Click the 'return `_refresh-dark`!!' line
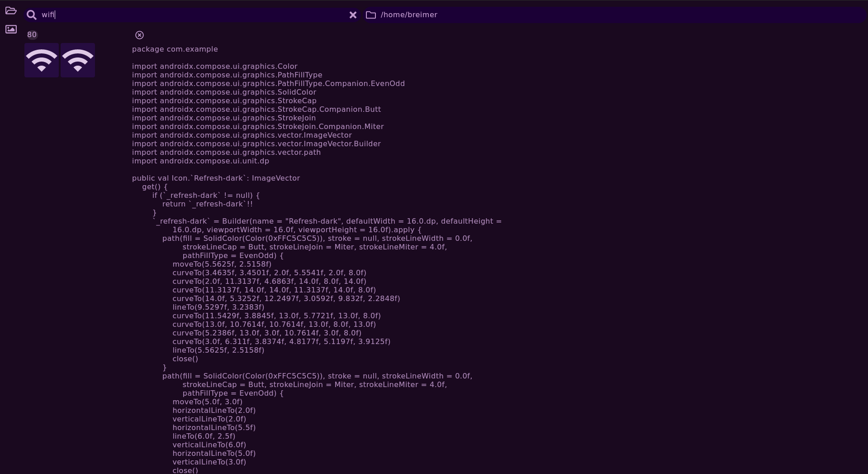 [208, 204]
